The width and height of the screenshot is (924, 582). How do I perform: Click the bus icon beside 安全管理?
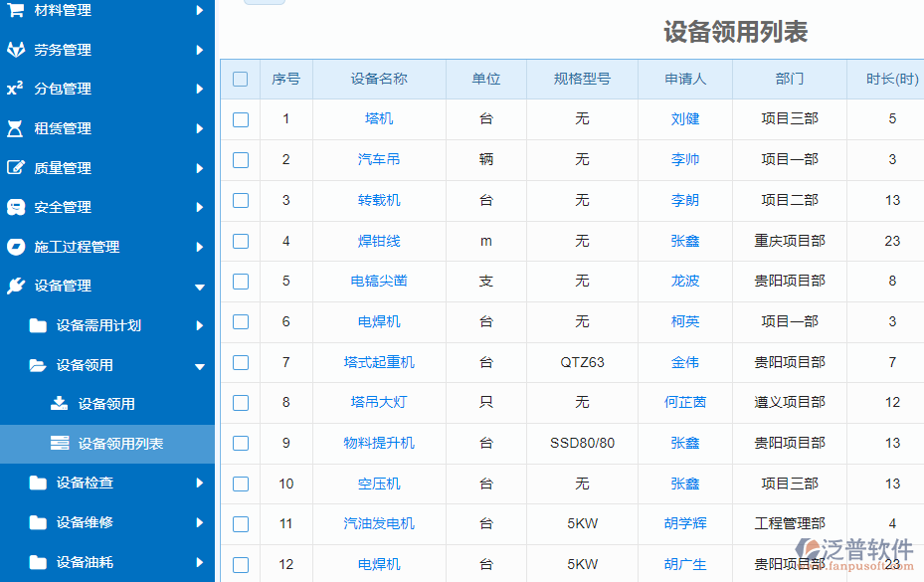15,207
